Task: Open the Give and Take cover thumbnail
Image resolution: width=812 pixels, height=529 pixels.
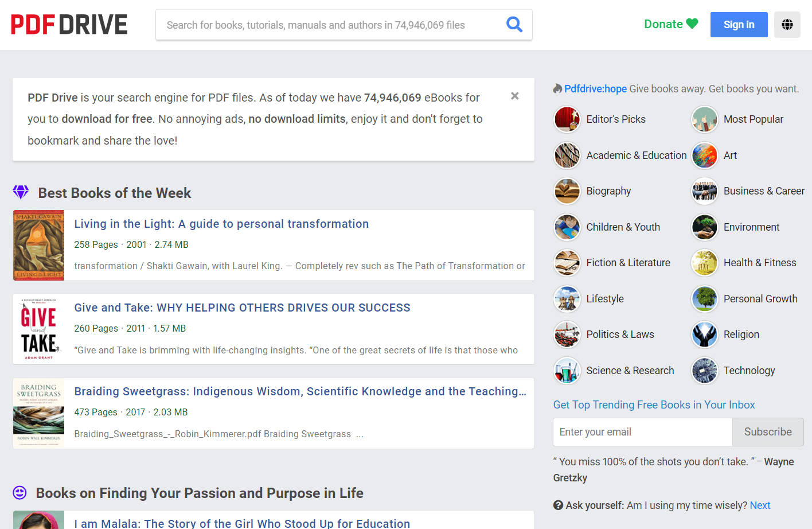Action: tap(39, 329)
